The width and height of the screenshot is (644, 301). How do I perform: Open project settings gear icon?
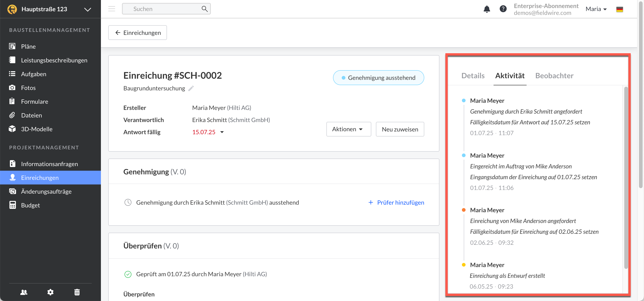click(x=50, y=292)
